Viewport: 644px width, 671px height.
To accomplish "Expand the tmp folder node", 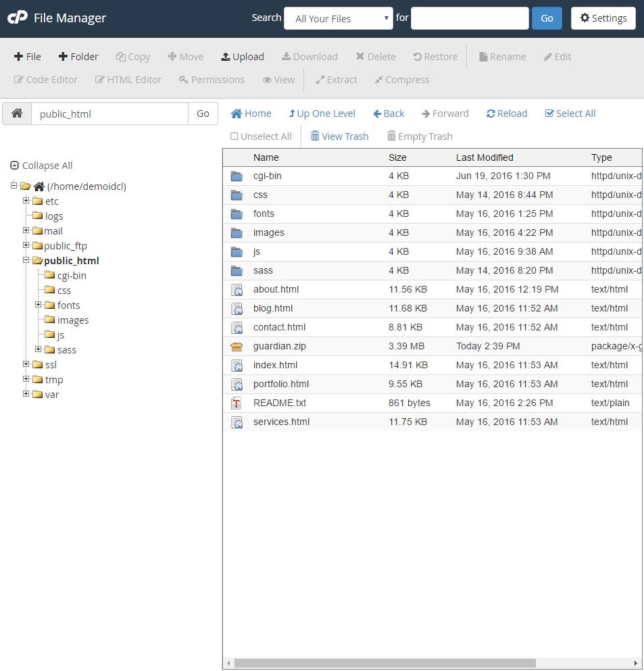I will (26, 378).
